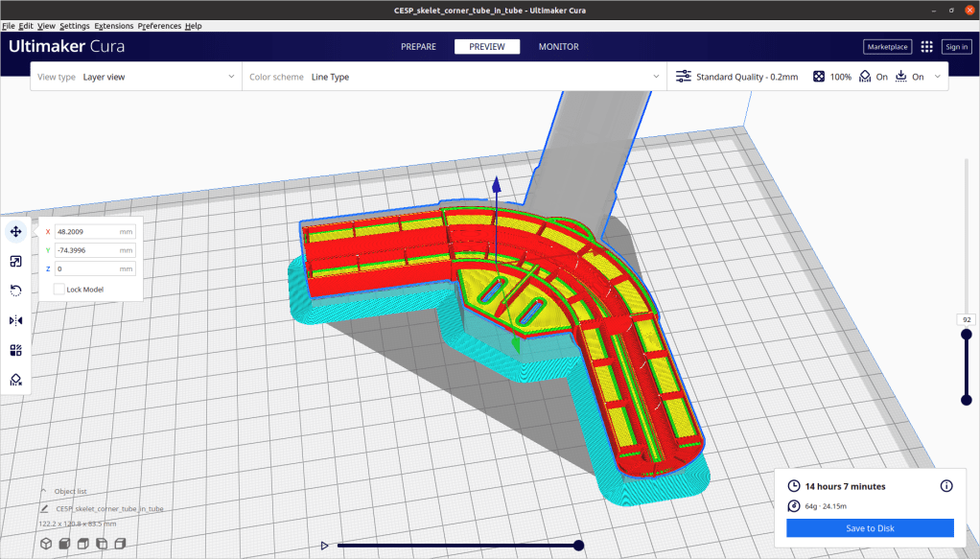980x559 pixels.
Task: Select the Scale tool
Action: tap(15, 261)
